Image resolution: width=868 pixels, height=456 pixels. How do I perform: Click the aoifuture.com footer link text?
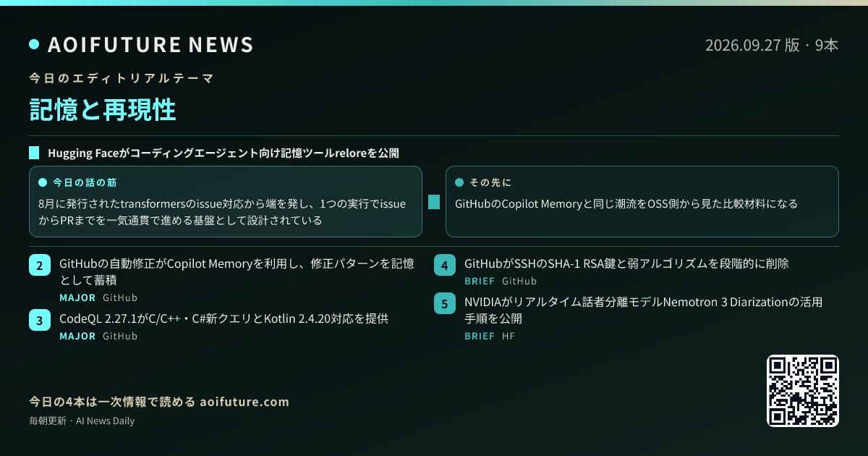point(244,402)
